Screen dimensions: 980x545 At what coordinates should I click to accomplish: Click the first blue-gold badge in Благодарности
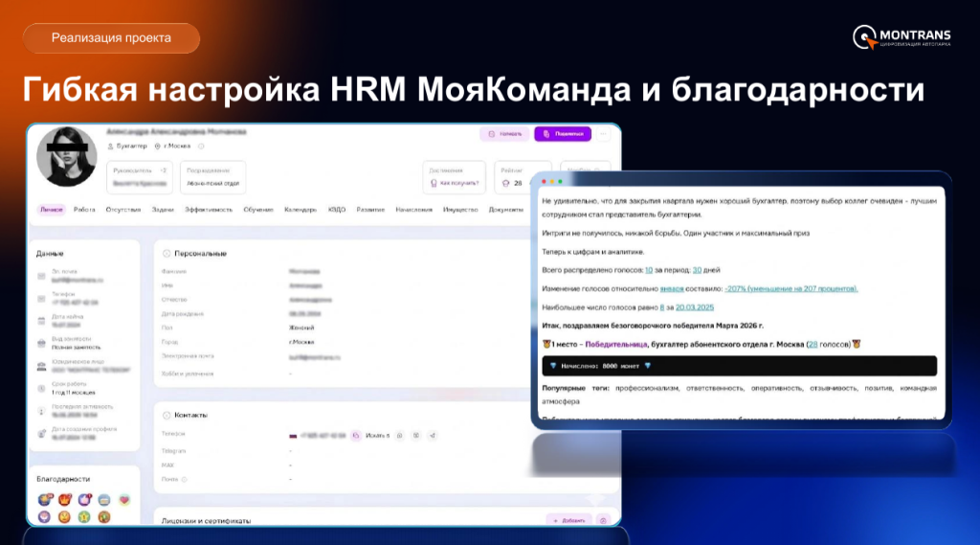click(x=45, y=499)
